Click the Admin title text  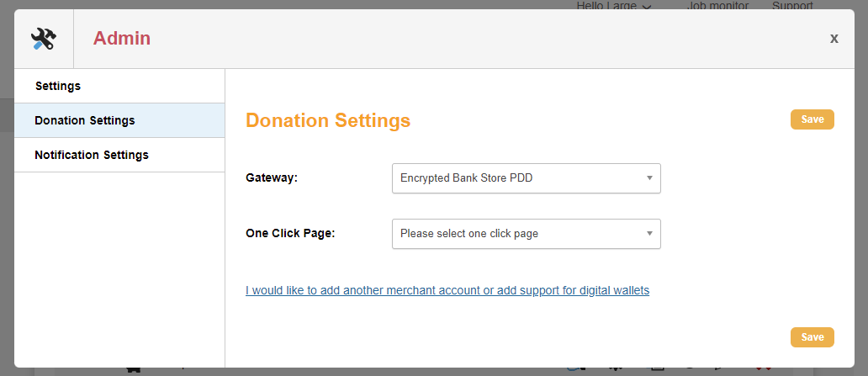(122, 38)
